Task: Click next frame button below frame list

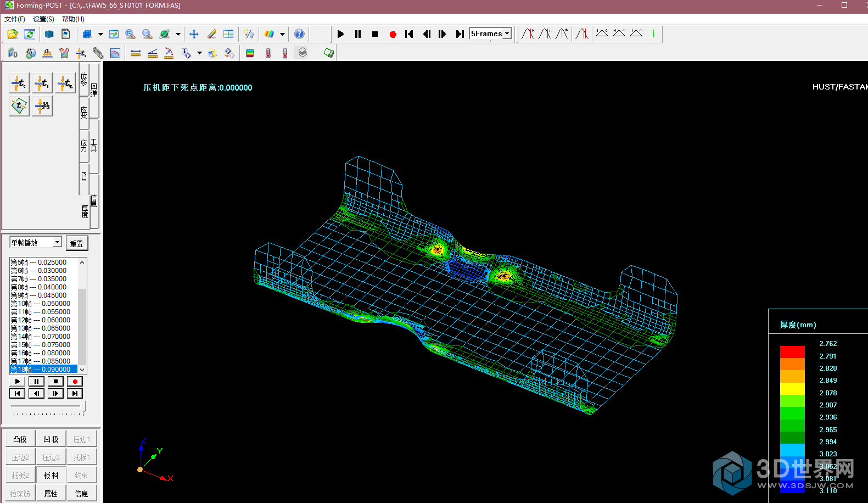Action: click(x=55, y=393)
